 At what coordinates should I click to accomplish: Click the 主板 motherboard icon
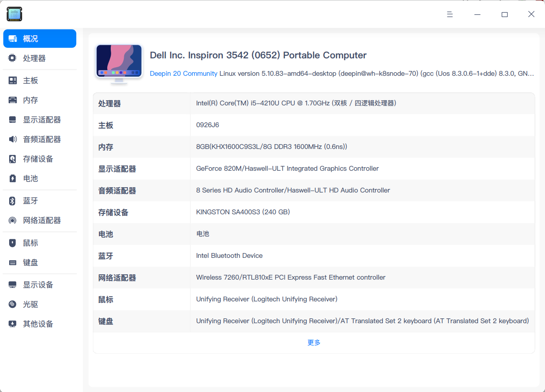[x=13, y=81]
